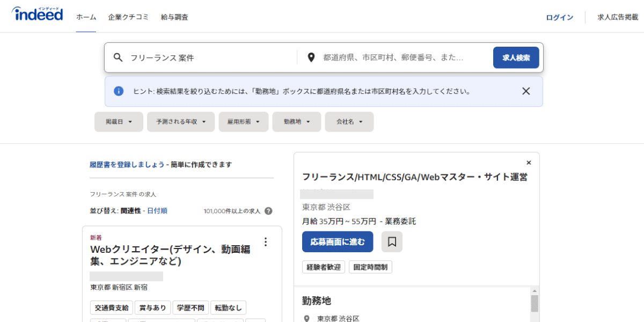The image size is (644, 322).
Task: Bookmark the job with the save icon
Action: (x=392, y=242)
